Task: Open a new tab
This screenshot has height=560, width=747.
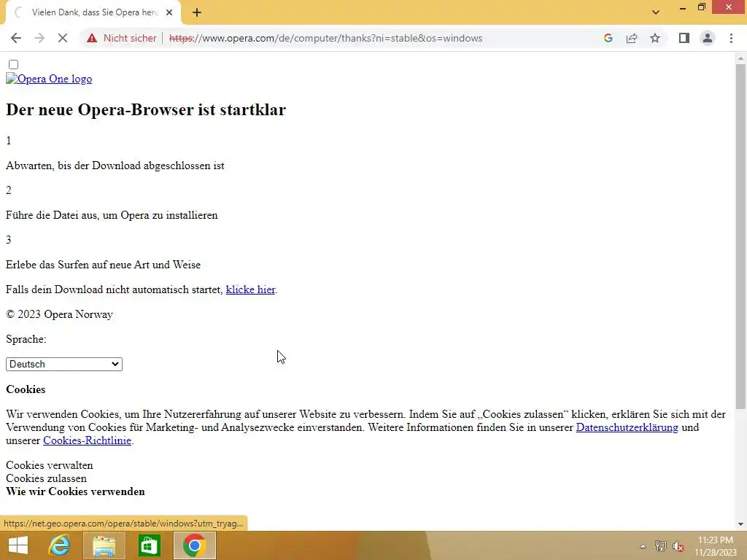Action: click(x=197, y=12)
